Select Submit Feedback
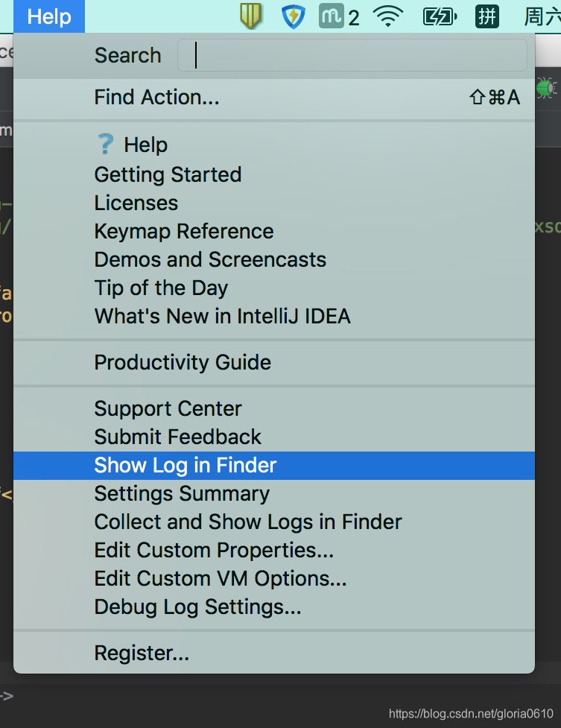561x728 pixels. [177, 437]
